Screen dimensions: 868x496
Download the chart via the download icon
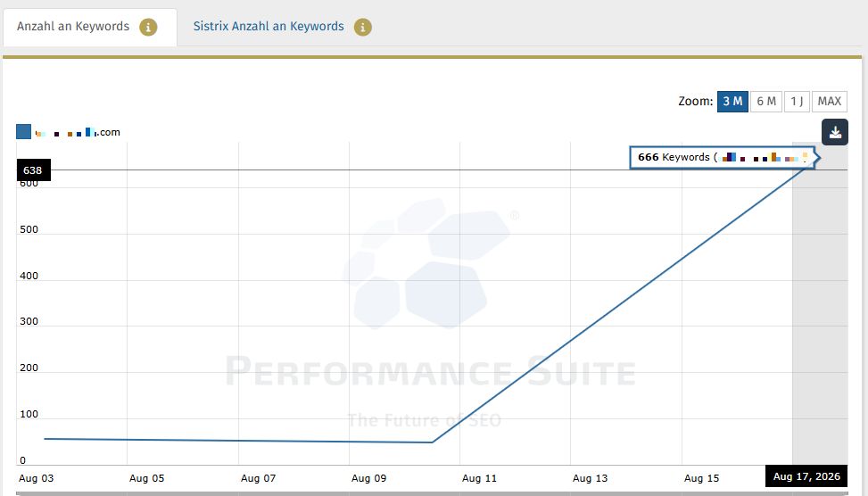click(835, 132)
